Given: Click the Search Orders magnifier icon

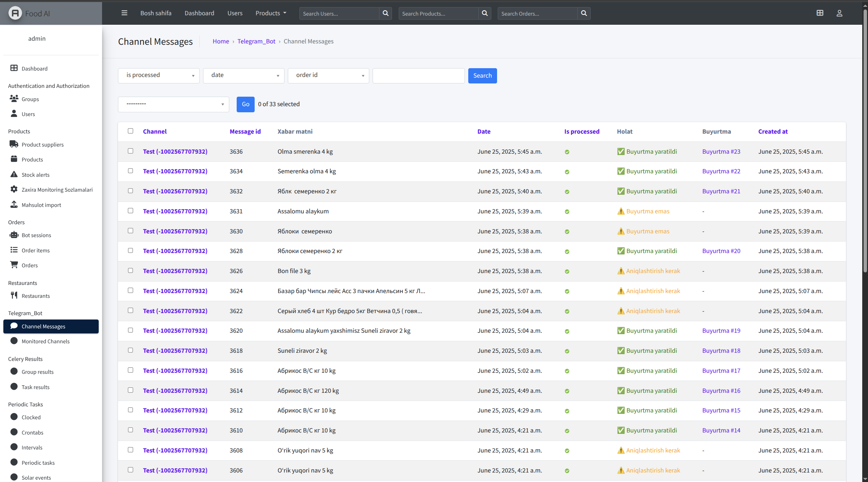Looking at the screenshot, I should [x=584, y=13].
